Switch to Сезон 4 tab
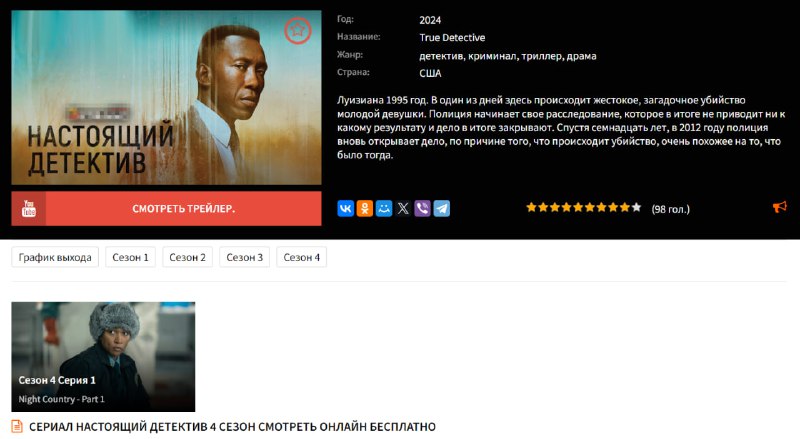This screenshot has width=800, height=439. pyautogui.click(x=302, y=257)
